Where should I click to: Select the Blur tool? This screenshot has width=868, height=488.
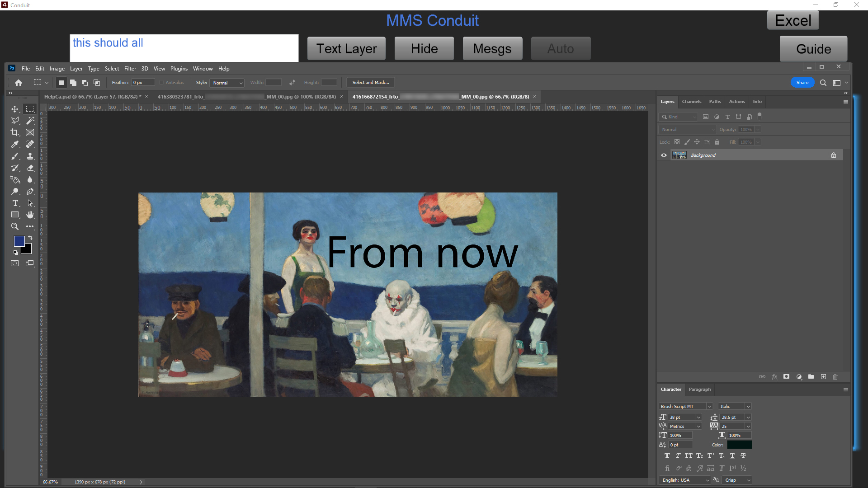(30, 179)
